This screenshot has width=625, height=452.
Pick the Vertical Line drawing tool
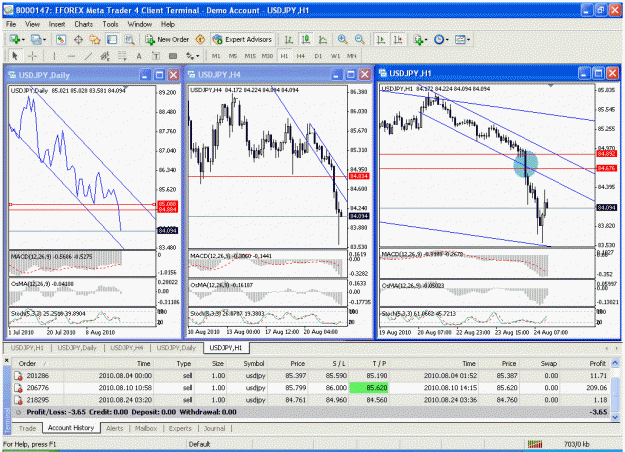click(54, 56)
